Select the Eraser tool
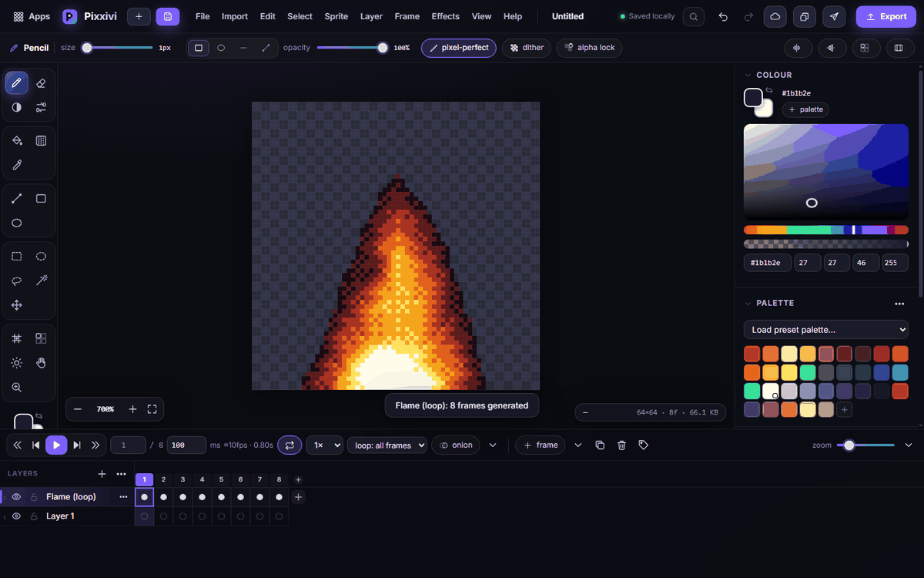 tap(42, 82)
